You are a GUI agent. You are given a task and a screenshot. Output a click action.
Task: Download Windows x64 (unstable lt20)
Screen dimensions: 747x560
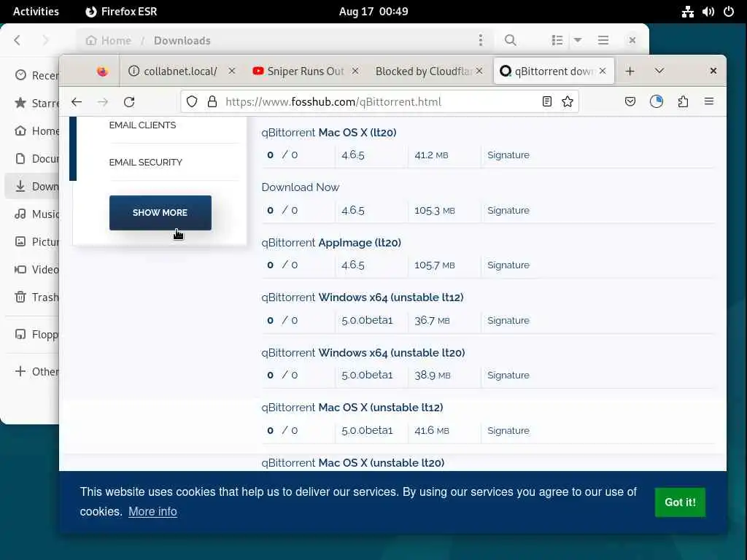[x=363, y=353]
